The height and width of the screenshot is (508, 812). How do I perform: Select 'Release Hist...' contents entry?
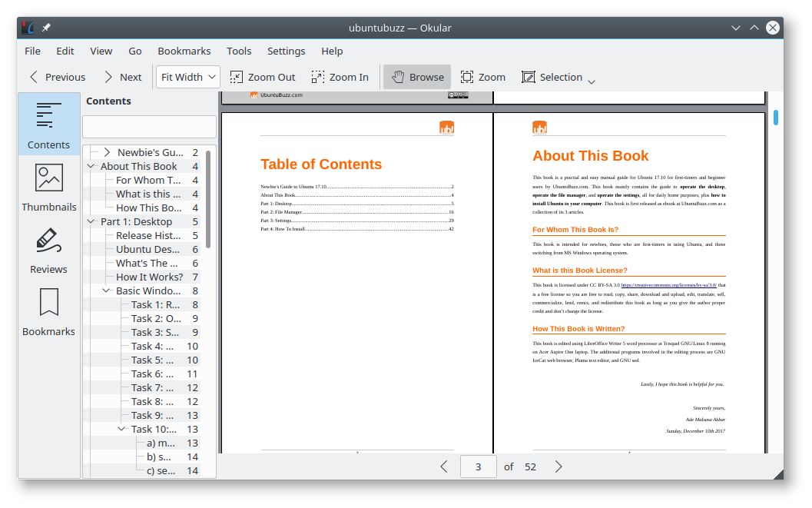148,236
